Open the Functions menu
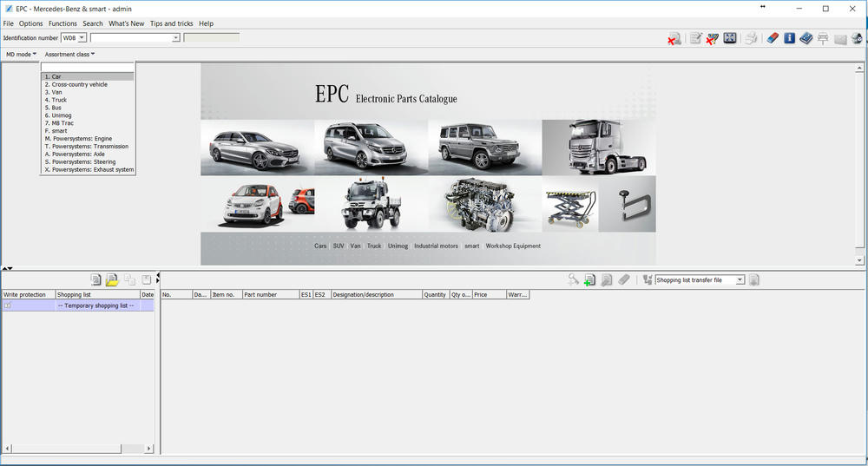 62,23
